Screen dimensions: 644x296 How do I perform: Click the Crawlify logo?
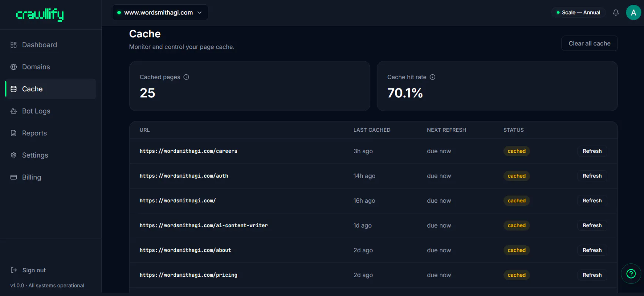click(40, 14)
